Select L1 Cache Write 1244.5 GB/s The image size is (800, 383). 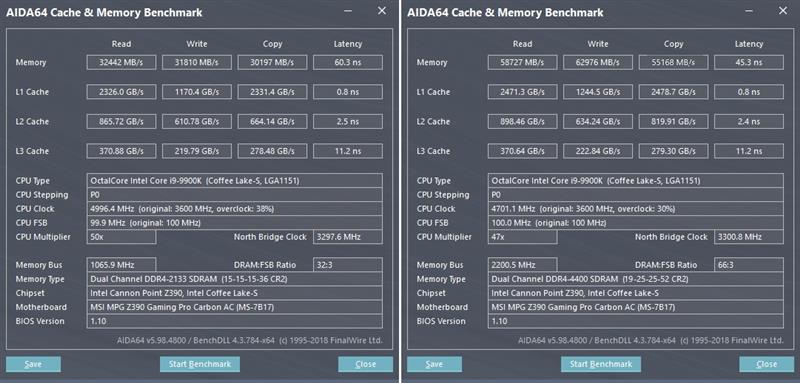point(597,92)
